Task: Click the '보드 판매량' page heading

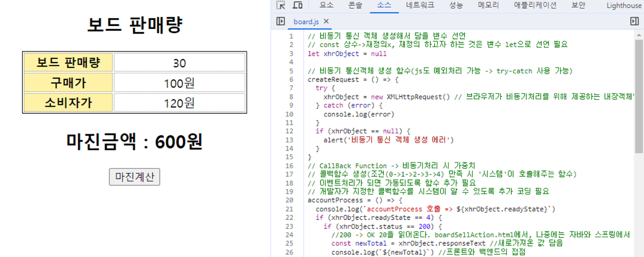Action: [134, 24]
